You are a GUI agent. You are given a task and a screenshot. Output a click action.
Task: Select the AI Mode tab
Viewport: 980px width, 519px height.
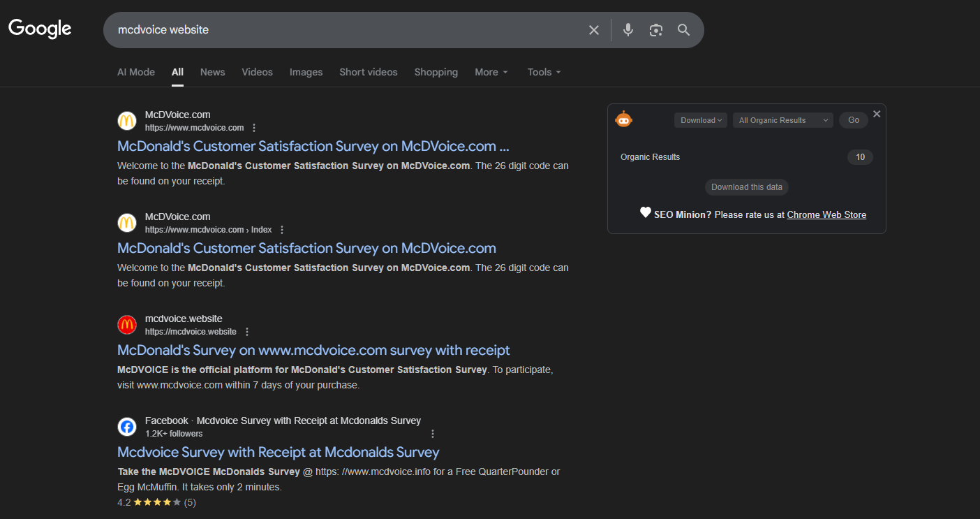pos(136,72)
